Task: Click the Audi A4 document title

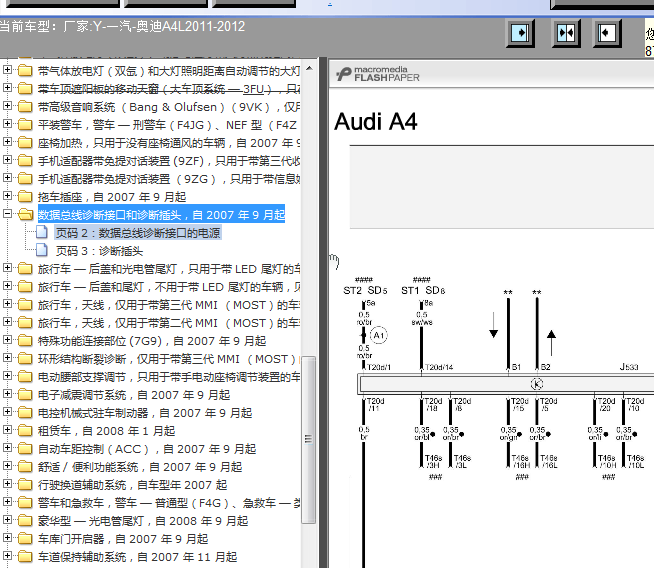Action: pos(376,122)
